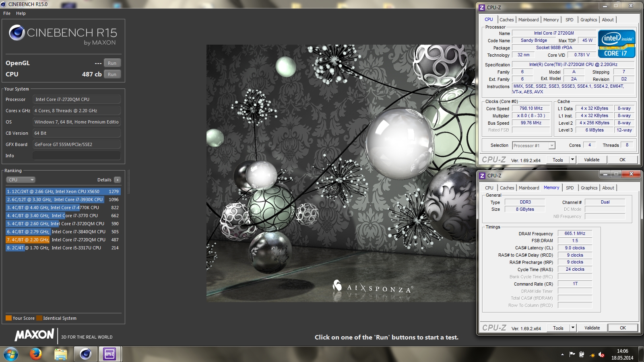Viewport: 644px width, 362px height.
Task: Click top CPU-Z window title icon
Action: click(482, 7)
